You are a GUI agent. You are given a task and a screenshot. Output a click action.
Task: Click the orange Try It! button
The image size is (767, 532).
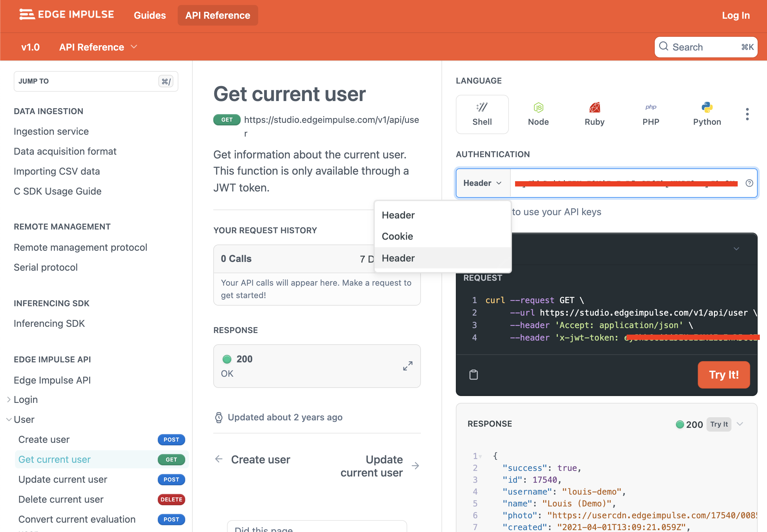point(723,375)
